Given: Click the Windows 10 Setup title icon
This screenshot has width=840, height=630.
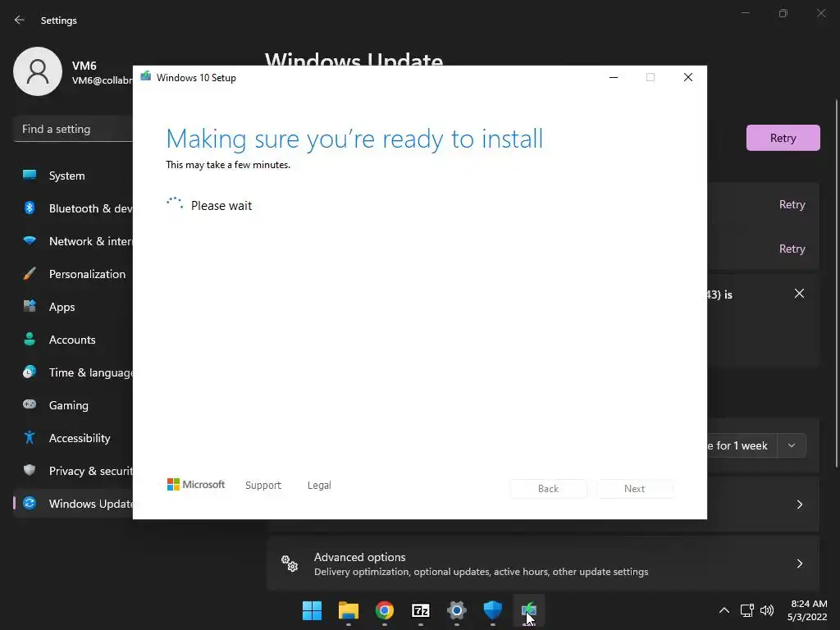Looking at the screenshot, I should click(146, 76).
